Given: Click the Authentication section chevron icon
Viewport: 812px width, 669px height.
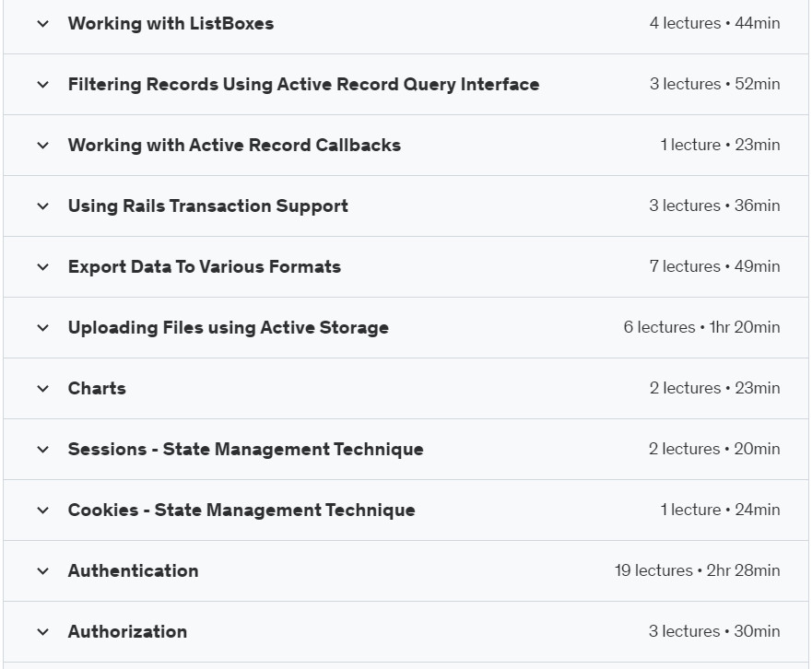Looking at the screenshot, I should [43, 571].
